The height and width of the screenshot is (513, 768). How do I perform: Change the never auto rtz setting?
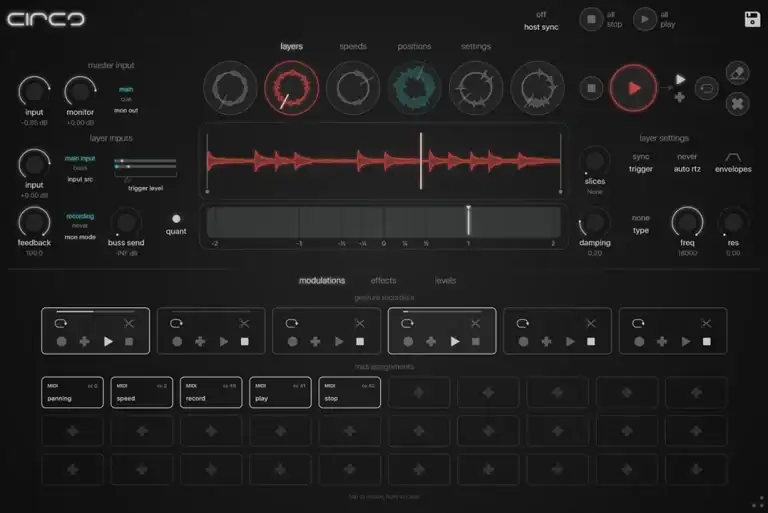[x=687, y=163]
